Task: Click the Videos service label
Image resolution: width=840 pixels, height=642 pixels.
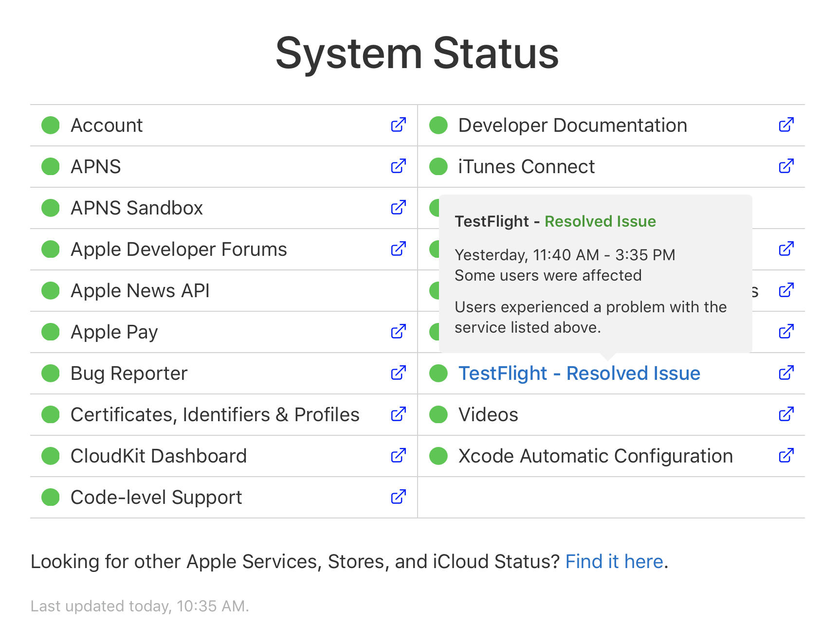Action: click(x=488, y=414)
